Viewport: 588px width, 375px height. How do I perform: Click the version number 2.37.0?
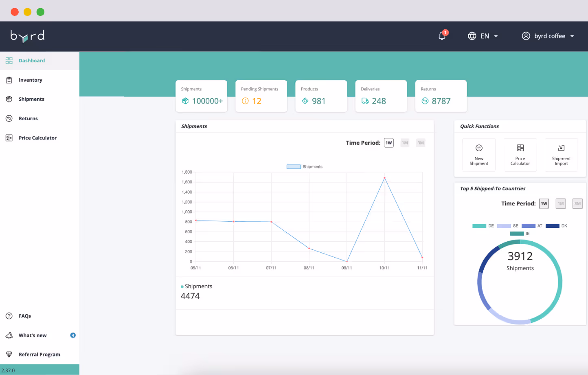coord(8,371)
